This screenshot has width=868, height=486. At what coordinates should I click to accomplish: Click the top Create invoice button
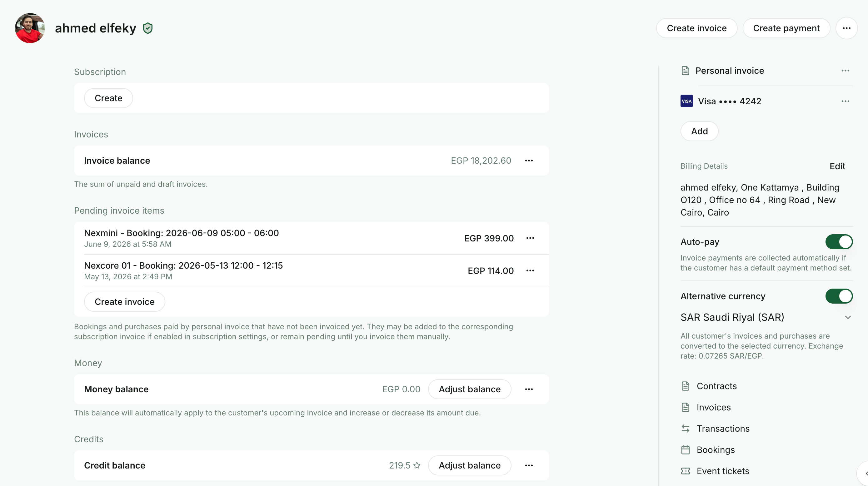[x=696, y=28]
